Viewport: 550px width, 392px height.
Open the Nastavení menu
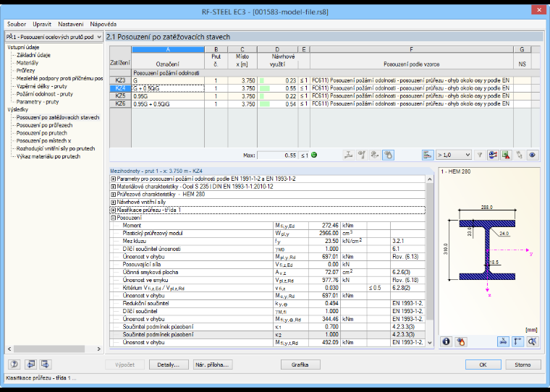click(71, 24)
